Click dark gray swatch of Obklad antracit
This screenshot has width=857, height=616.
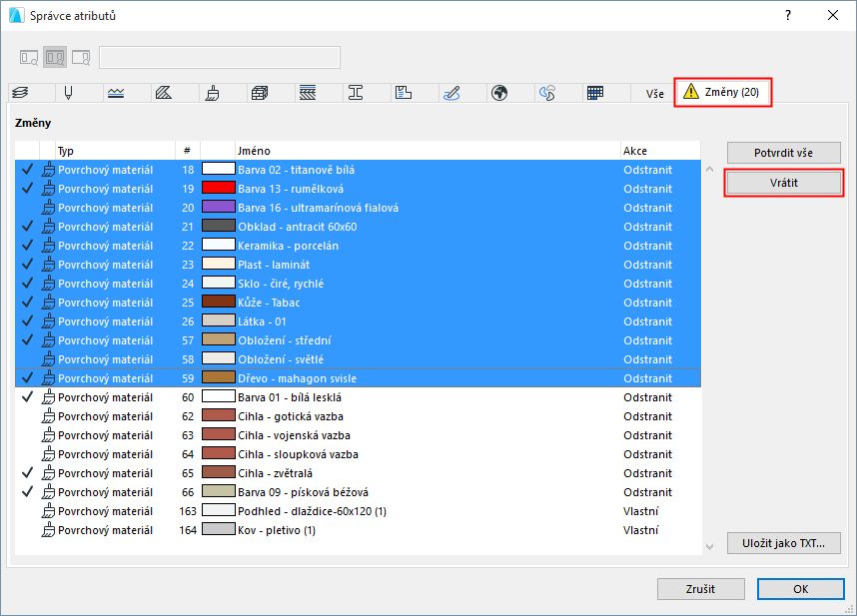(219, 226)
